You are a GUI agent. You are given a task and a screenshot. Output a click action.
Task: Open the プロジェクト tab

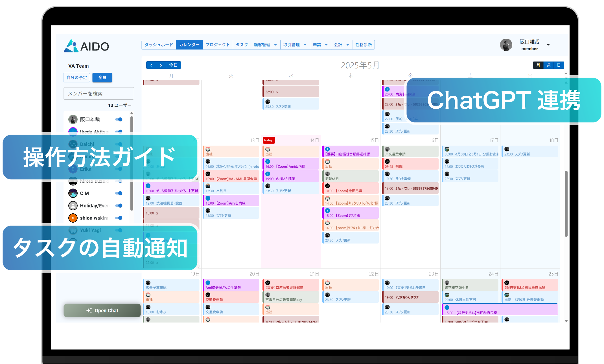point(218,45)
